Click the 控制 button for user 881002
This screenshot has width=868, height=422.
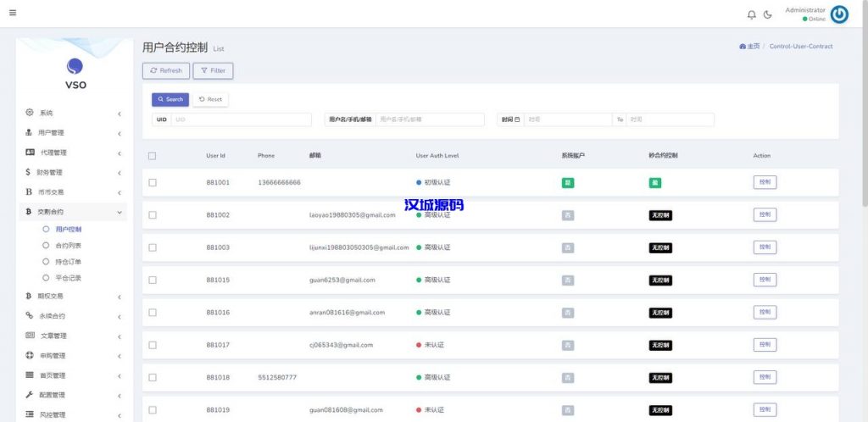coord(765,214)
